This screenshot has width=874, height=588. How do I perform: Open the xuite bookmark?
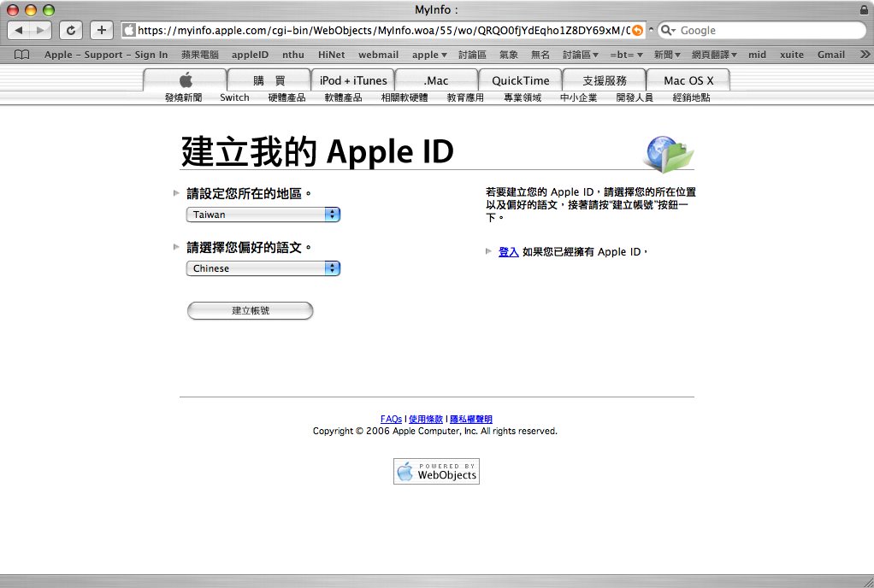point(792,55)
